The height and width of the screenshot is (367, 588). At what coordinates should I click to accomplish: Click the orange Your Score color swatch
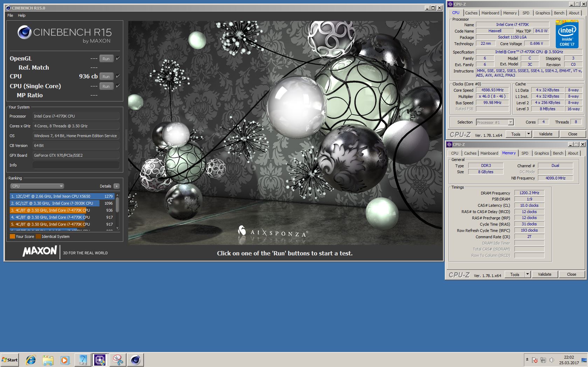(12, 237)
